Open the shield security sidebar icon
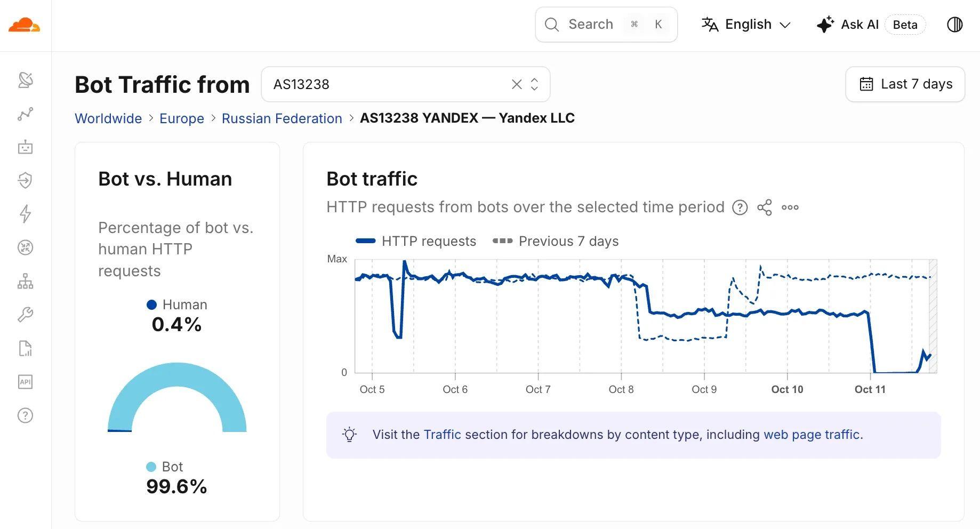The width and height of the screenshot is (980, 529). (26, 181)
